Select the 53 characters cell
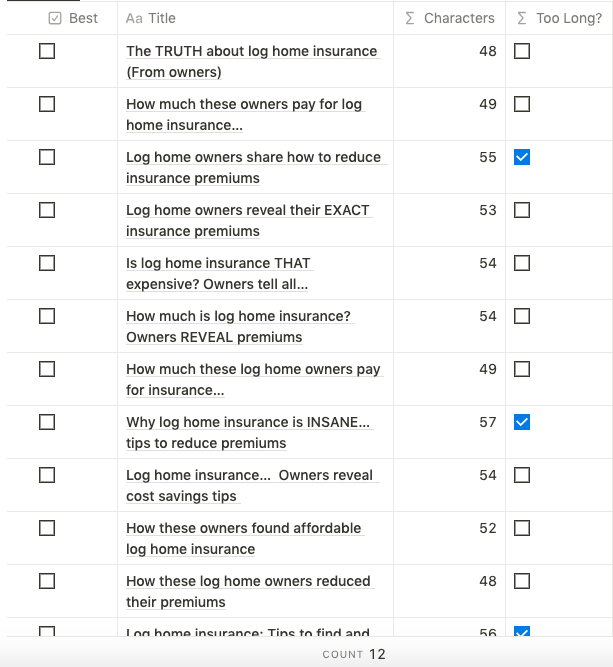The height and width of the screenshot is (667, 613). (x=450, y=220)
